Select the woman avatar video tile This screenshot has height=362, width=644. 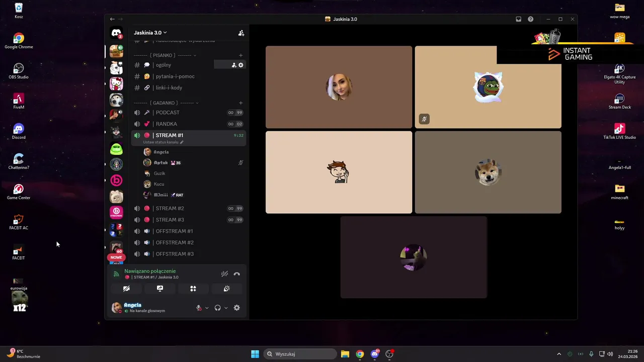pos(339,87)
